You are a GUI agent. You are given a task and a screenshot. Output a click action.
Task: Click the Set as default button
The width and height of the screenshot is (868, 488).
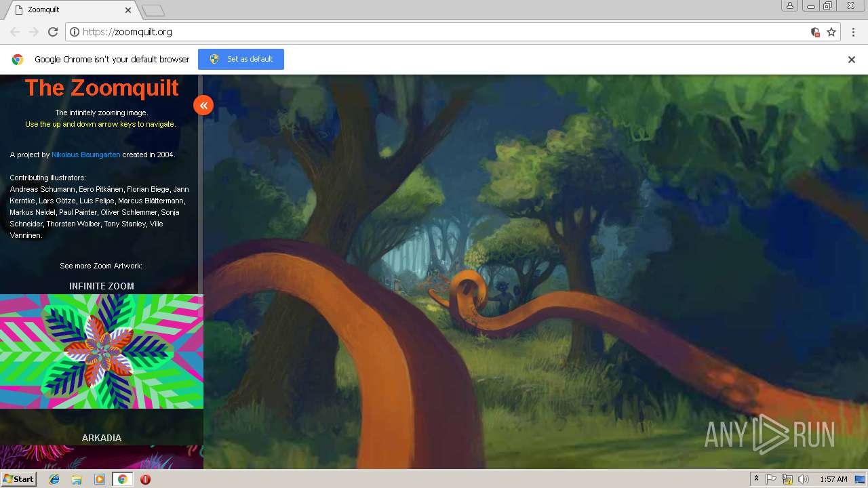pos(241,59)
